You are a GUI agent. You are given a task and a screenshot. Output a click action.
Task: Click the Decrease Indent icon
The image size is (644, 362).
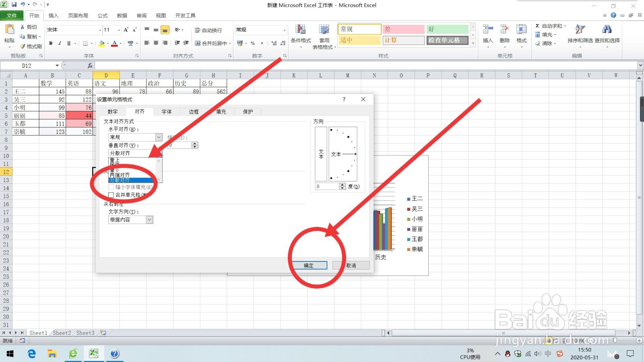point(177,43)
